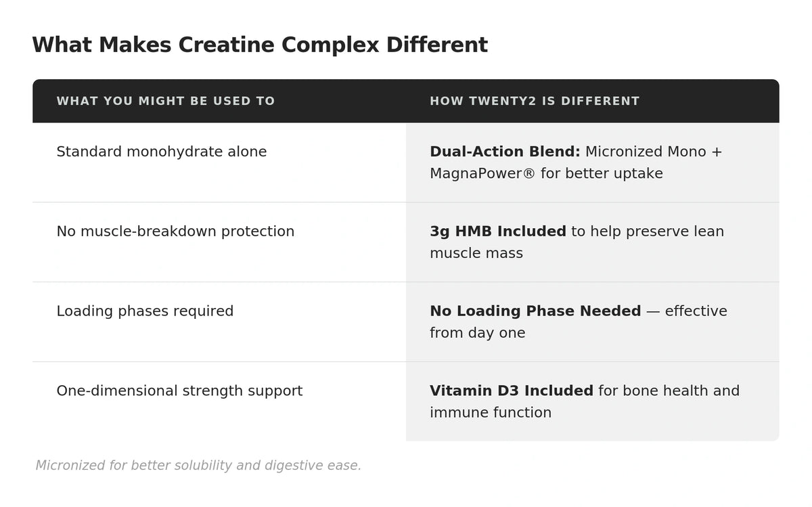The image size is (812, 507).
Task: Click the 'immune function' line
Action: [490, 413]
